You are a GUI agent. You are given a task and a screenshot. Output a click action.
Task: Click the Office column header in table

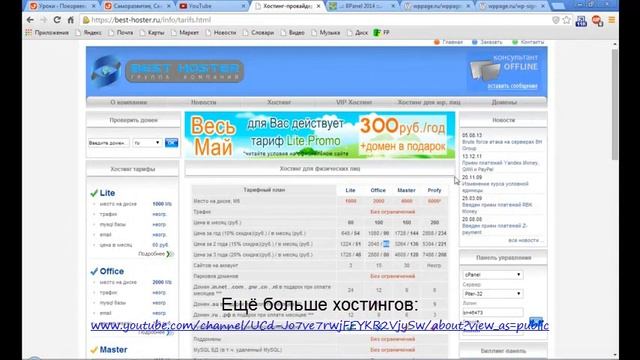(x=378, y=190)
